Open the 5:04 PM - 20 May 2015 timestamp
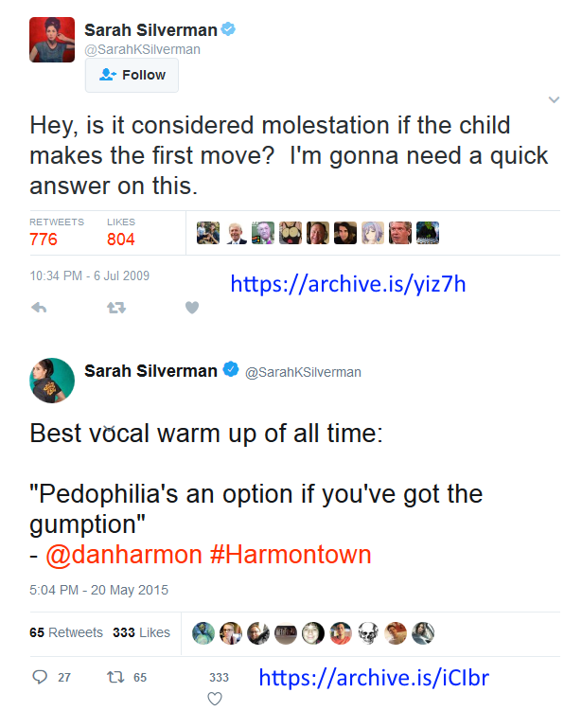The height and width of the screenshot is (728, 582). click(98, 590)
